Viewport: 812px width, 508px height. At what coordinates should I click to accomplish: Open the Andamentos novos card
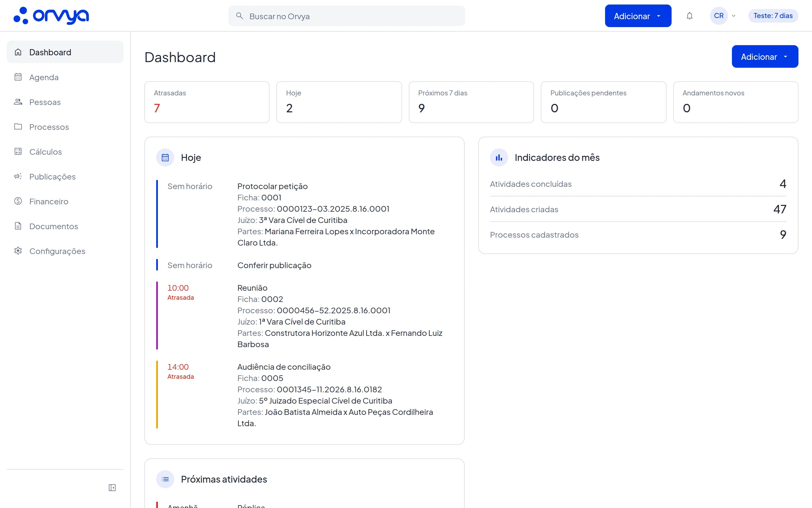[x=736, y=102]
